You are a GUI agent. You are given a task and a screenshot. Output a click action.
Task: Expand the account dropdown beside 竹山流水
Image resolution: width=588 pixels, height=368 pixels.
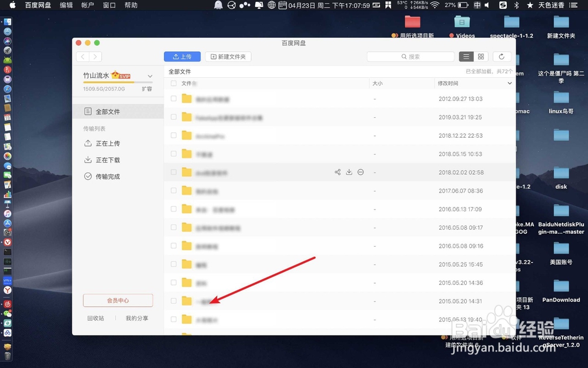point(150,75)
